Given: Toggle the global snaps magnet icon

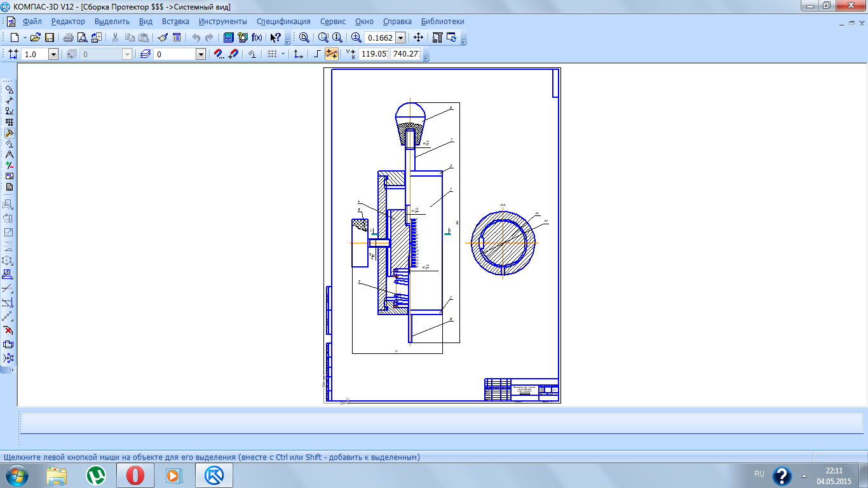Looking at the screenshot, I should point(219,55).
